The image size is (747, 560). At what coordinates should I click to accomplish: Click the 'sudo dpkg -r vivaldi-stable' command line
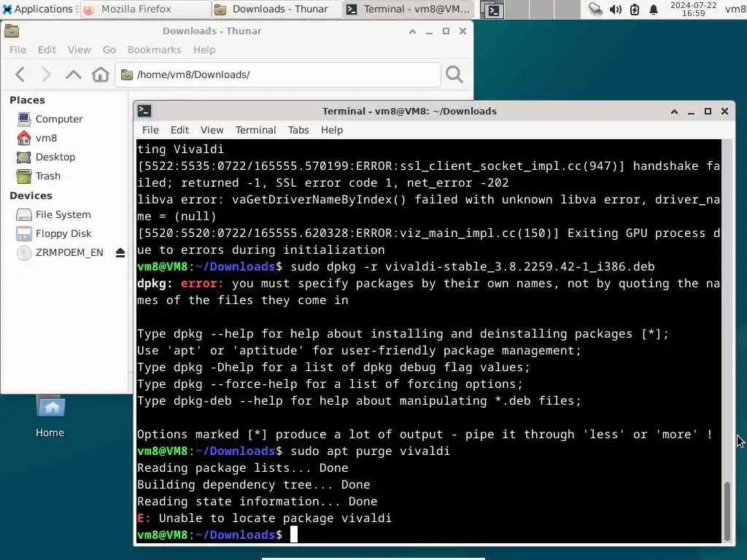pos(396,267)
